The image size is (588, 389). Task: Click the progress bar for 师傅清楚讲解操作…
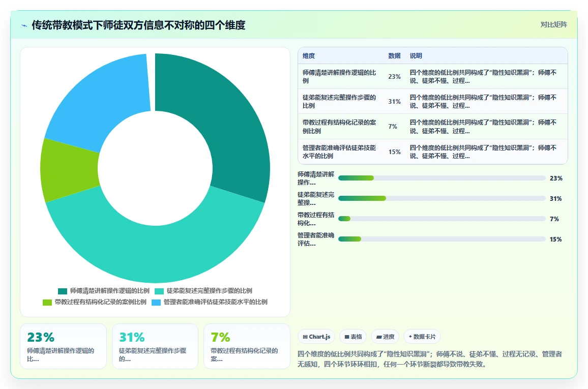(x=442, y=178)
